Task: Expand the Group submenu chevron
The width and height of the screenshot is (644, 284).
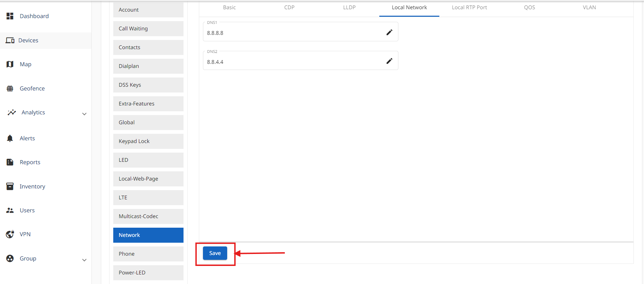Action: point(84,260)
